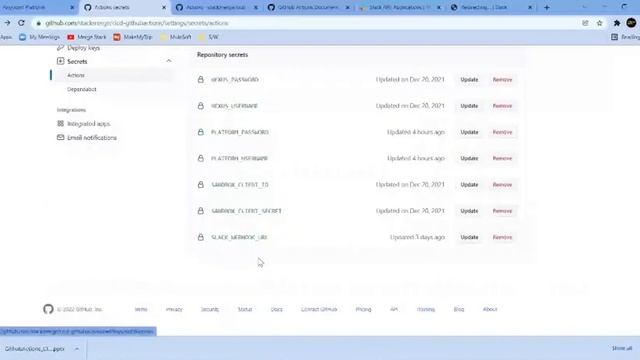The width and height of the screenshot is (640, 360).
Task: Update the SANDBOX_CLIENT_SECRET secret
Action: (x=469, y=211)
